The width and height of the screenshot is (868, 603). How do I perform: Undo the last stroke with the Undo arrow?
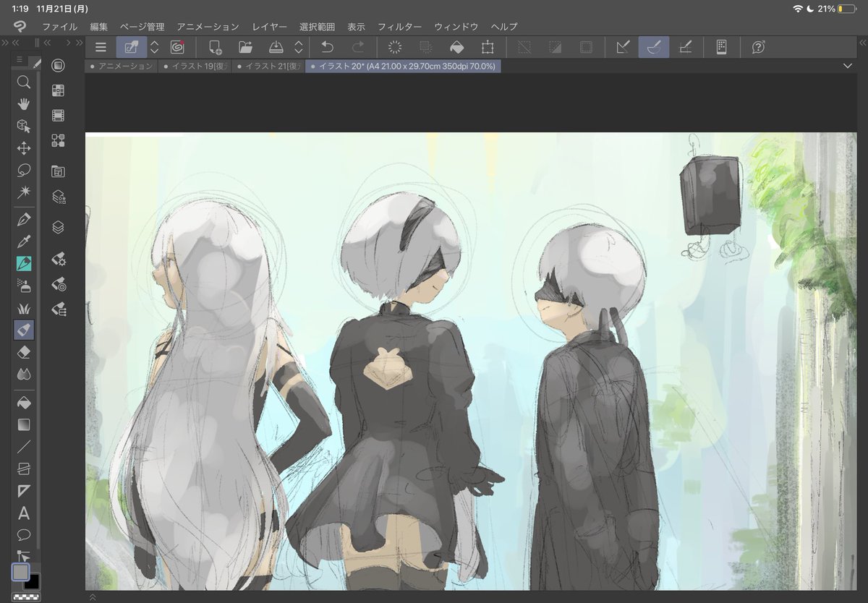327,47
